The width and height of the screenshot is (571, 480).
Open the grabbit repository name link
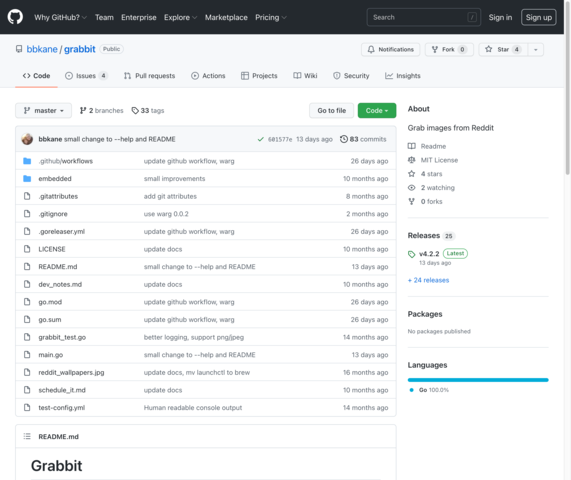[x=80, y=49]
